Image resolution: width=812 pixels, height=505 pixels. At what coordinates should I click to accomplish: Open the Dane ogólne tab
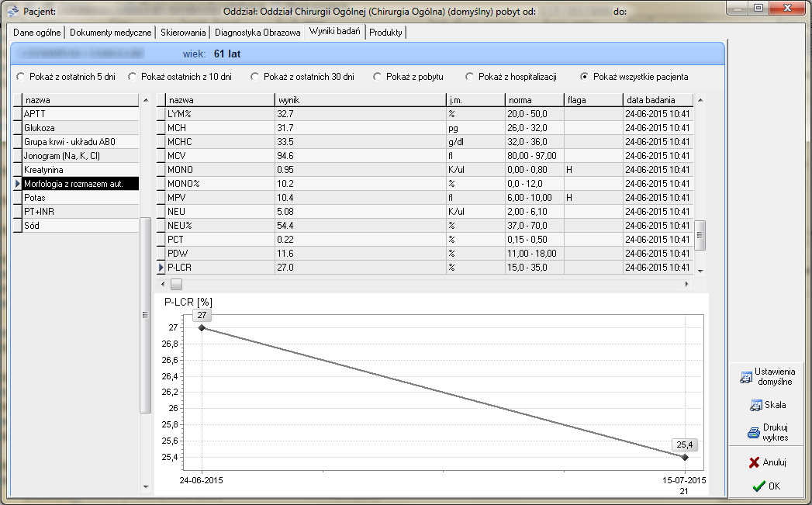37,32
